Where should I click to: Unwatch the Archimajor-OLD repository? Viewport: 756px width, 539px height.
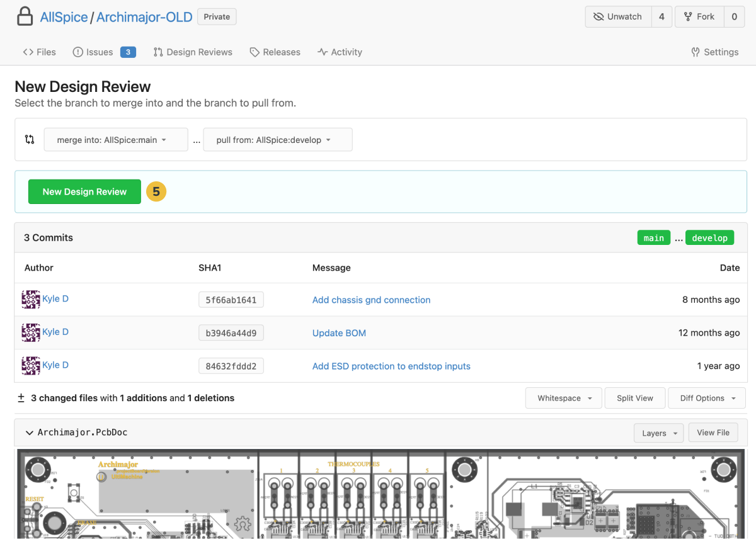coord(618,17)
